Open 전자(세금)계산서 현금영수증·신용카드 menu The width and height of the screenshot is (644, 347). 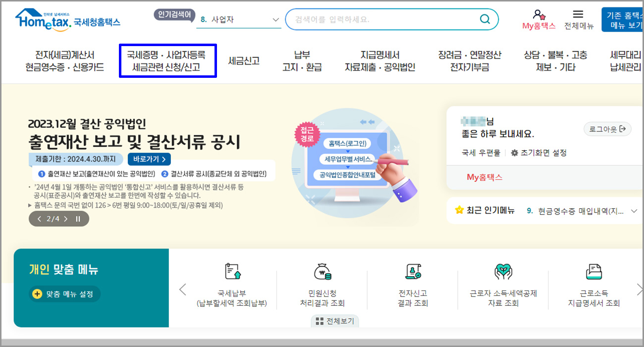click(x=65, y=61)
